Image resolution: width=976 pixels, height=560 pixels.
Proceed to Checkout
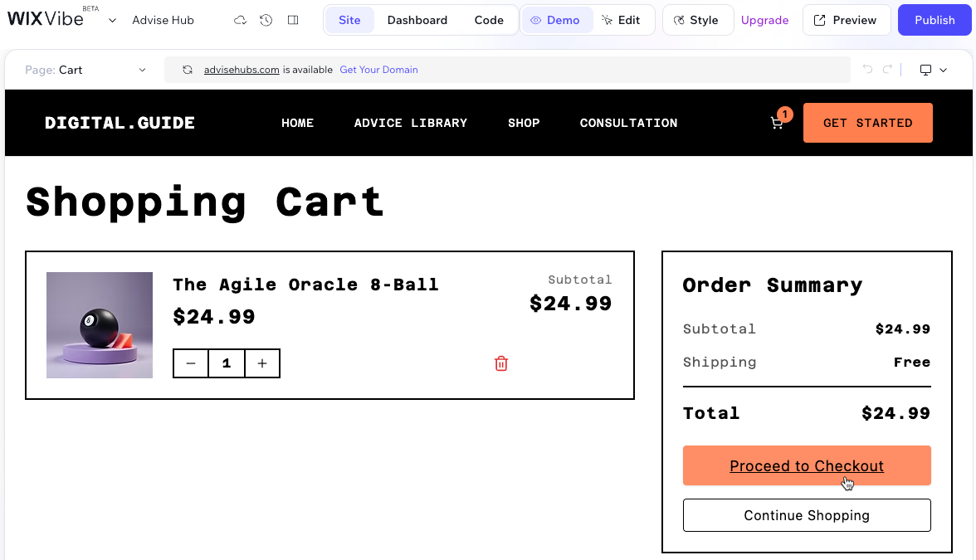pyautogui.click(x=807, y=465)
